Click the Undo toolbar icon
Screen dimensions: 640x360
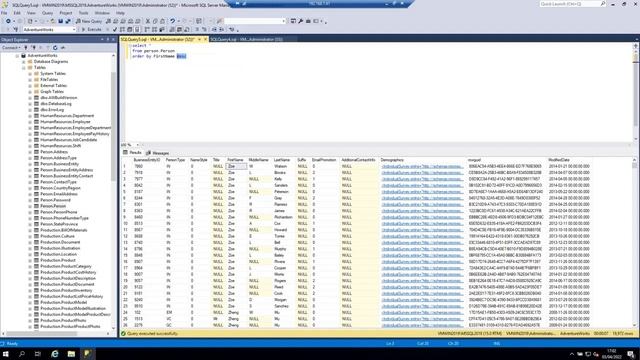173,21
